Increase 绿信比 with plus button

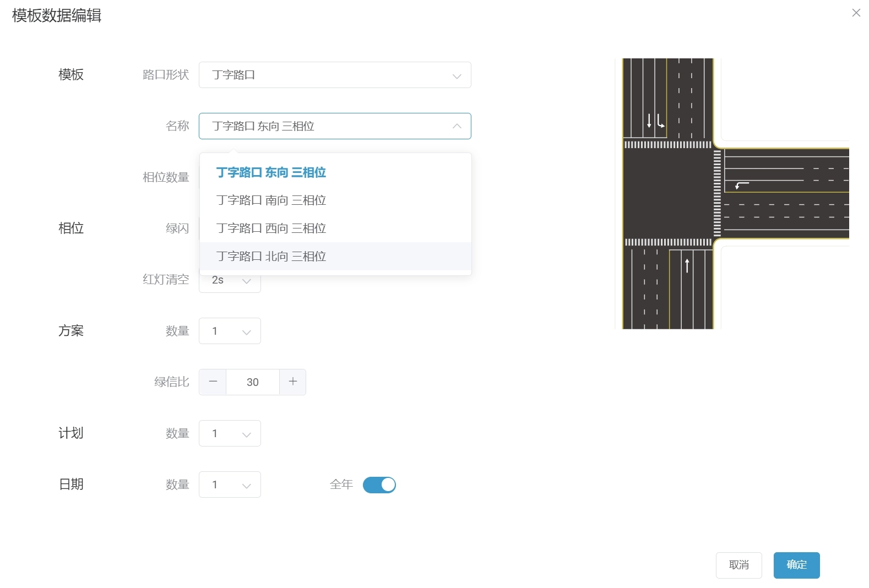point(293,382)
